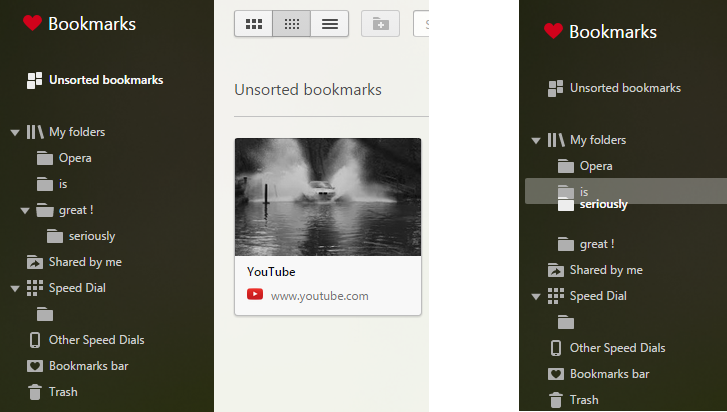Image resolution: width=727 pixels, height=412 pixels.
Task: Switch to list view layout
Action: (329, 24)
